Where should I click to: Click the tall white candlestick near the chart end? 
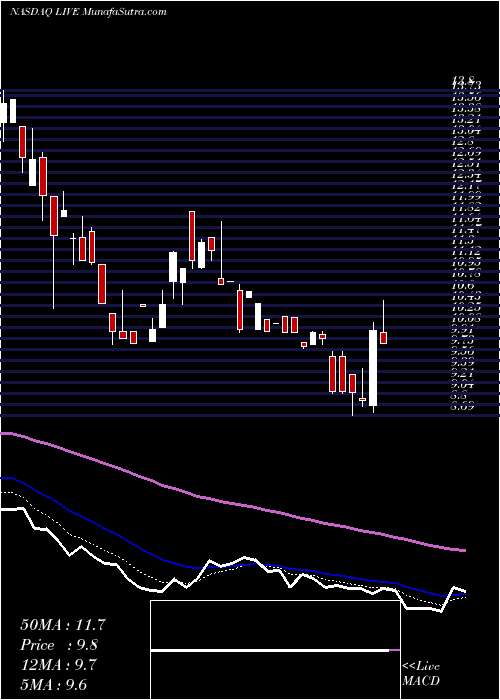373,368
